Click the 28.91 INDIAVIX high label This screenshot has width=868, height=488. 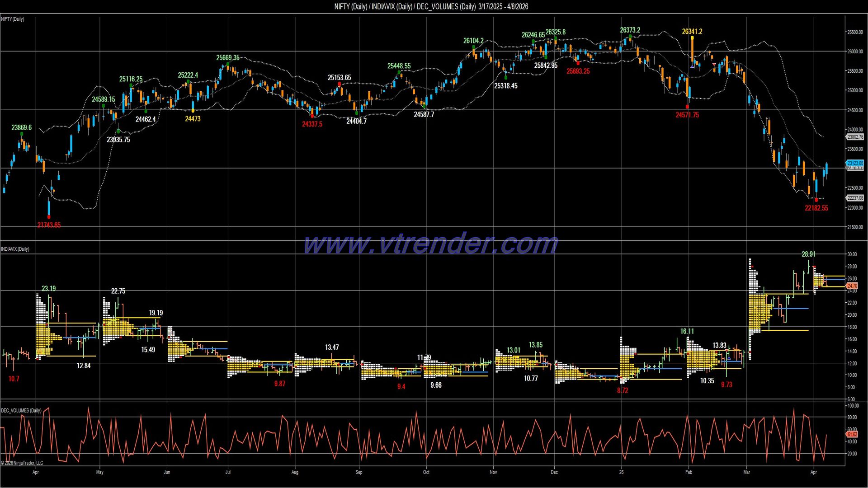[x=808, y=254]
